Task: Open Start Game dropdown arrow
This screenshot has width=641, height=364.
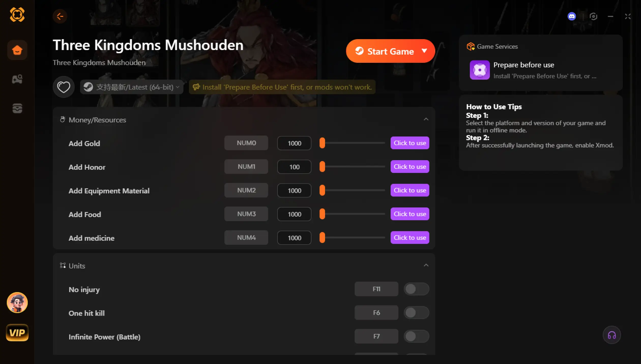Action: tap(424, 51)
